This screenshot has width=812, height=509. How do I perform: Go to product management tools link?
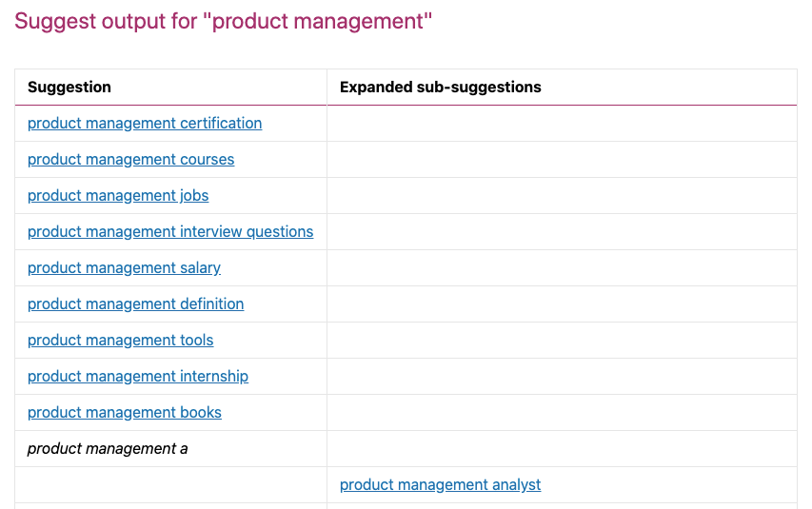120,341
